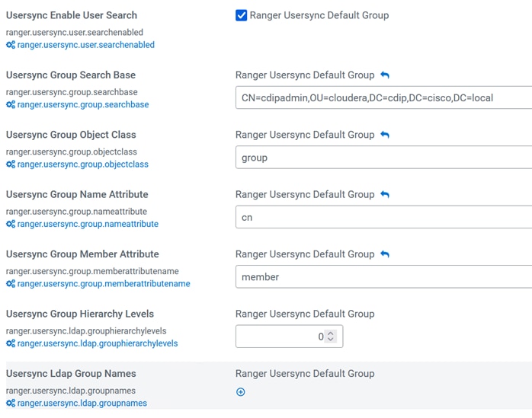
Task: Click gear icon beside ranger.usersync.group.objectclass
Action: [x=11, y=164]
